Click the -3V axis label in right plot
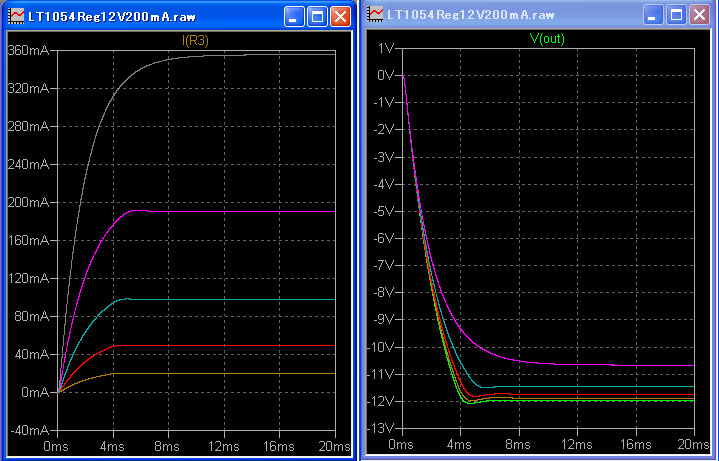This screenshot has height=461, width=719. pyautogui.click(x=383, y=157)
